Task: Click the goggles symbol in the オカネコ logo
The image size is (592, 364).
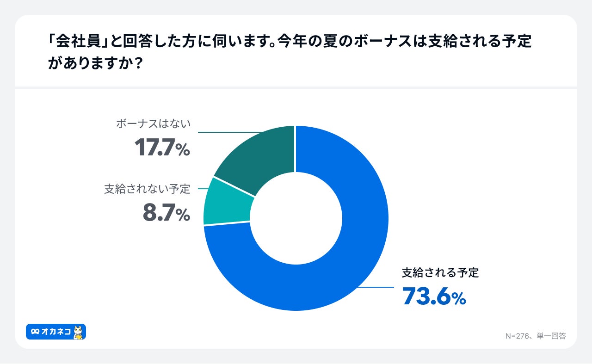Action: [x=35, y=332]
